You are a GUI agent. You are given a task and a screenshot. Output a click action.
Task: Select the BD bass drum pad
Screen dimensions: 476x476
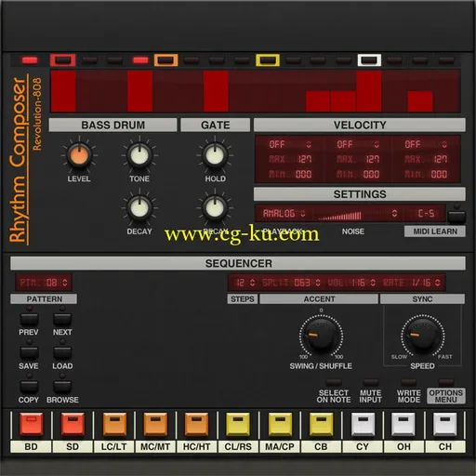click(x=31, y=424)
